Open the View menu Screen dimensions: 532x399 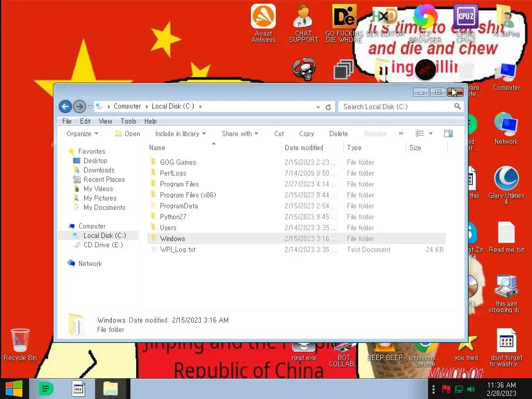pyautogui.click(x=105, y=121)
